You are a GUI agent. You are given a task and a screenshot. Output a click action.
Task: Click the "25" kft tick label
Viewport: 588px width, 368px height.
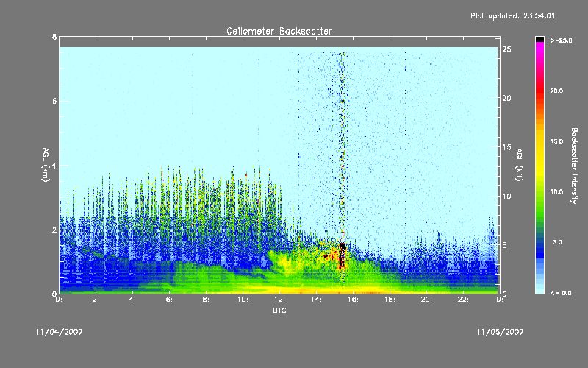507,49
